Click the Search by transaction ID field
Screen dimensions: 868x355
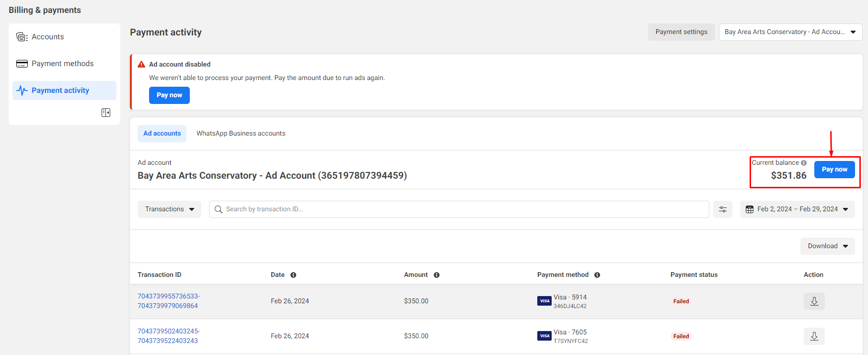tap(459, 209)
